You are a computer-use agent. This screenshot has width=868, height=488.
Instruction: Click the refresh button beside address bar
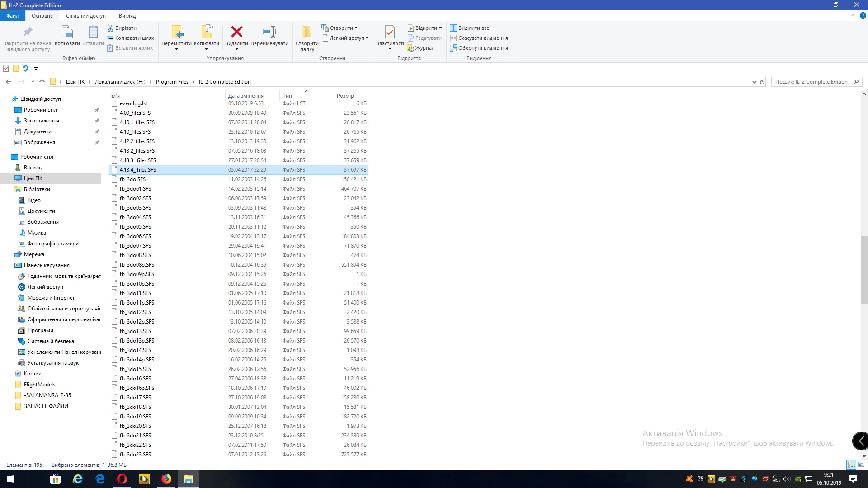(x=762, y=82)
